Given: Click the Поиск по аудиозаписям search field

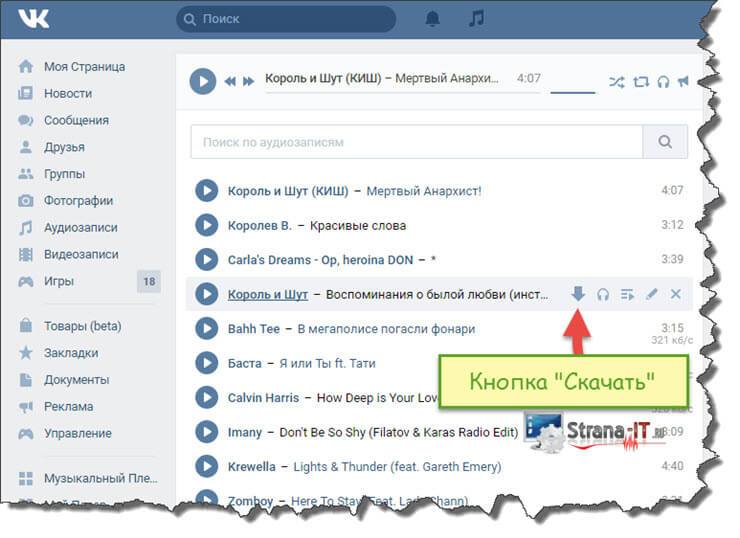Looking at the screenshot, I should click(x=416, y=142).
